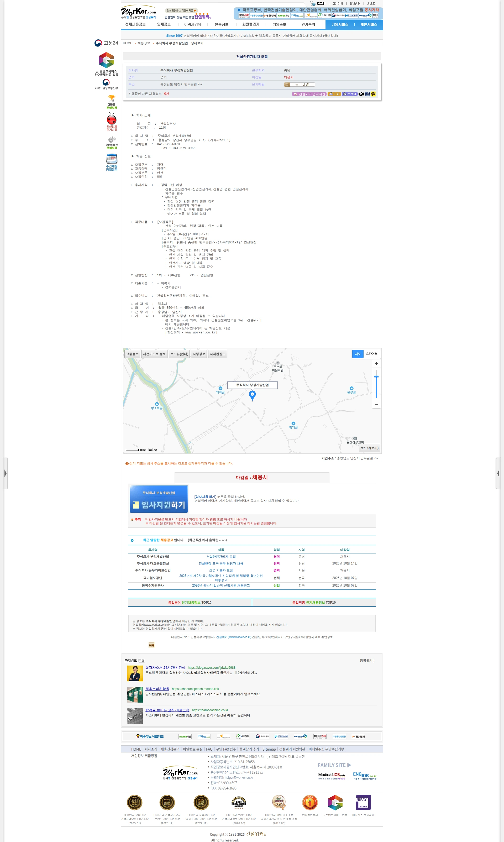Image resolution: width=504 pixels, height=842 pixels.
Task: Open the 건설업체 인기순위 ladybug icon
Action: click(x=112, y=122)
